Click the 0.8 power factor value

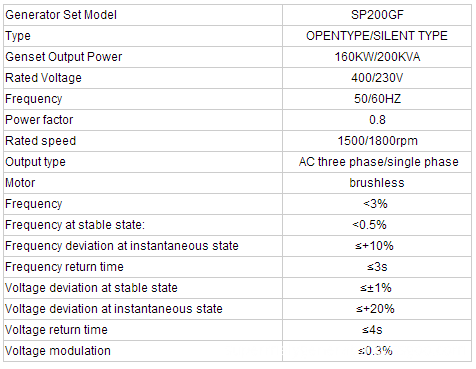(x=377, y=120)
